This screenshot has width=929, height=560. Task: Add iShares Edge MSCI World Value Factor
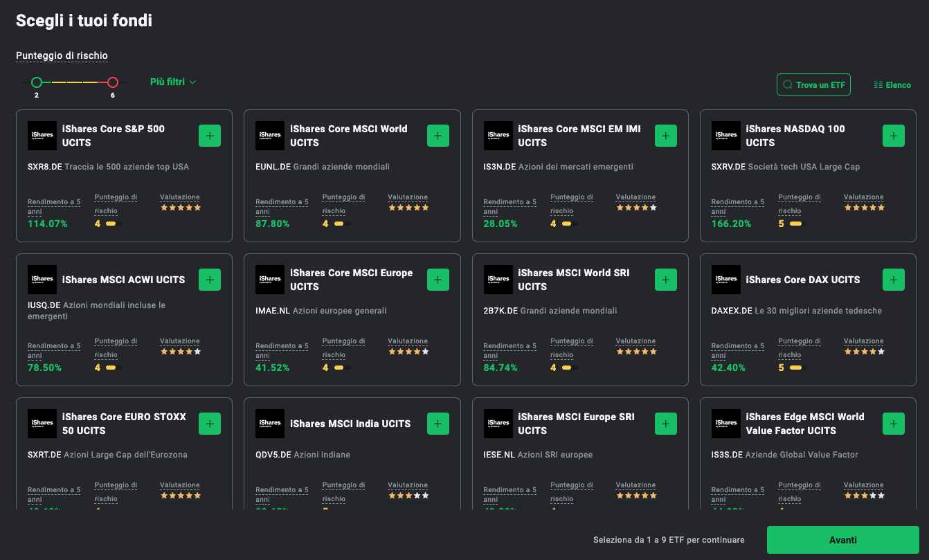coord(893,424)
